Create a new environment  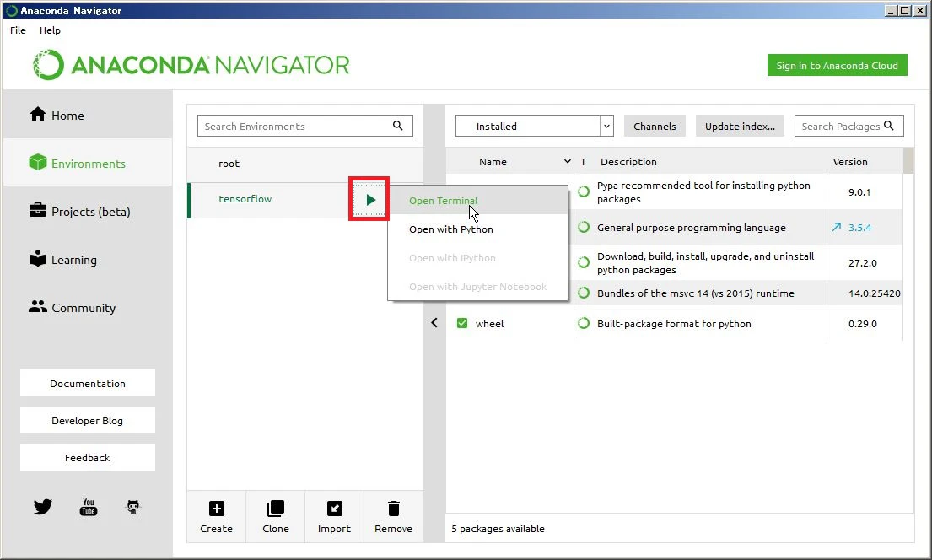tap(217, 517)
